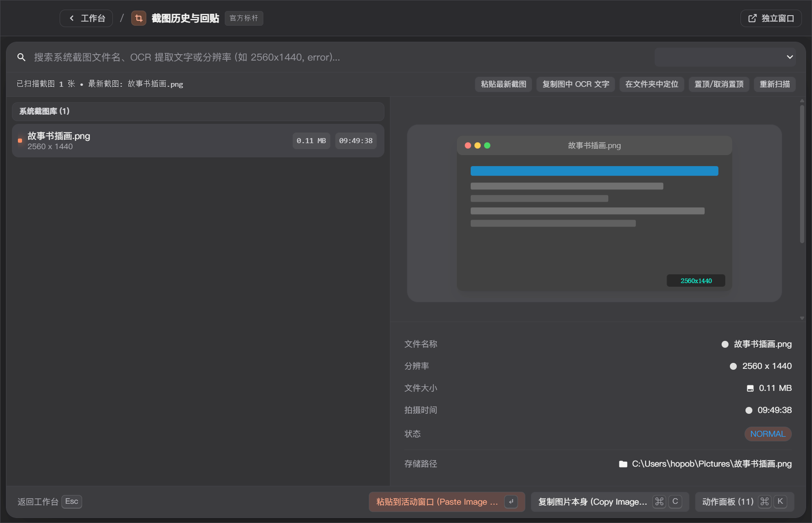Click the C key hint on copy button
The image size is (812, 523).
[675, 501]
